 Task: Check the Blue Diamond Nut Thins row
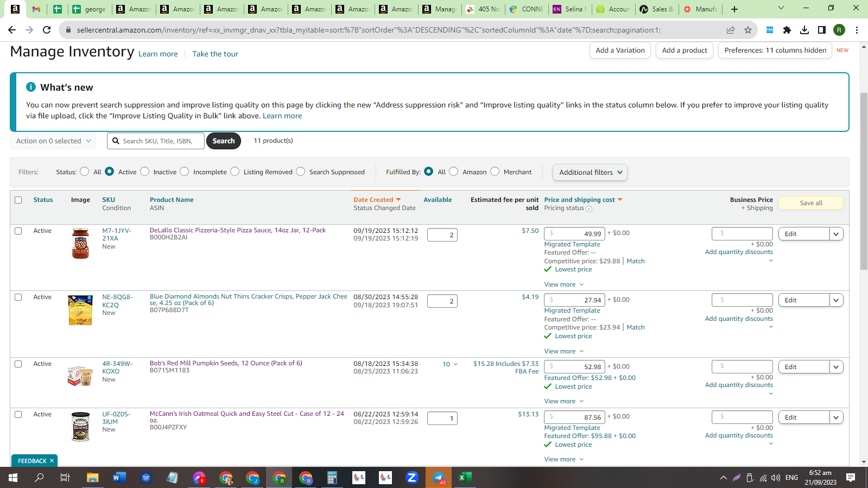(18, 297)
